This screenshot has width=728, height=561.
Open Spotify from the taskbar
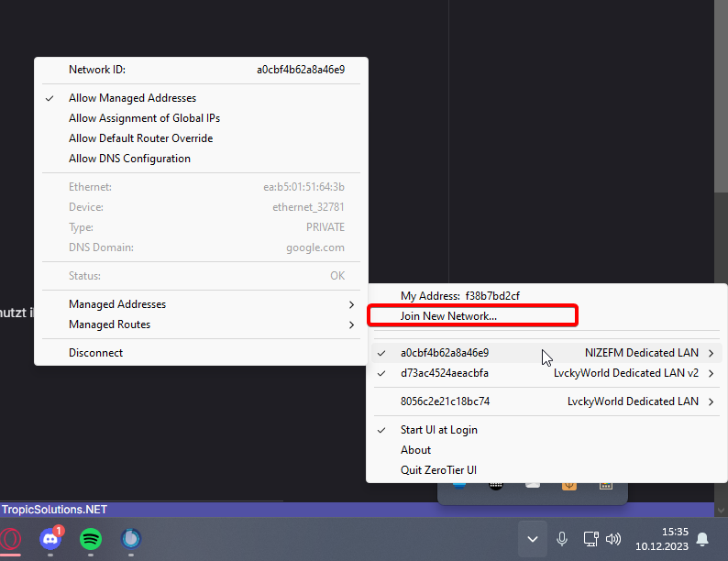click(90, 539)
